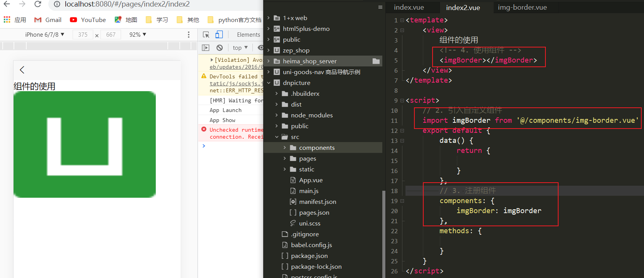Open the App.vue file
This screenshot has width=644, height=278.
pyautogui.click(x=311, y=180)
